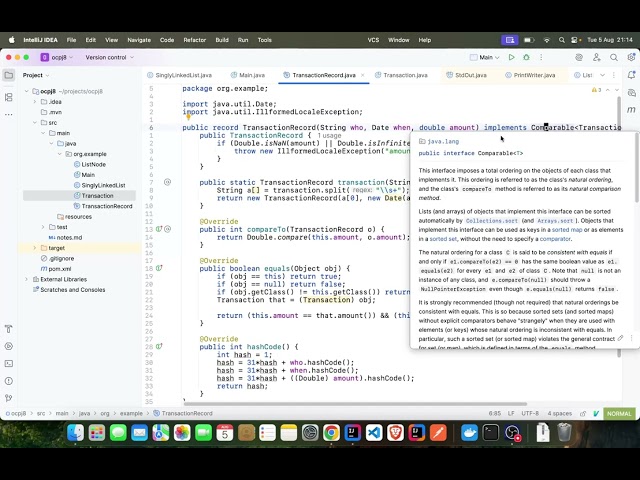The width and height of the screenshot is (640, 480).
Task: Open the Terminal tool window
Action: (x=9, y=363)
